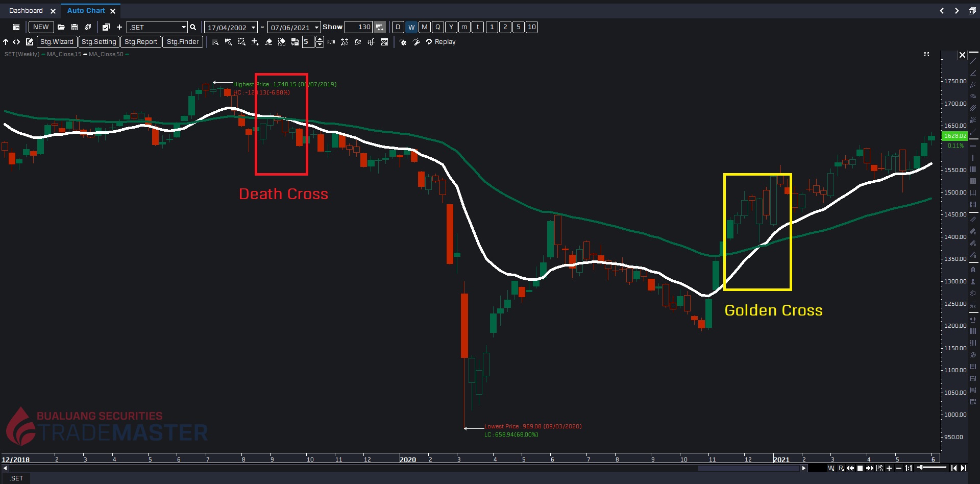Switch timeframe to Monthly with M toggle
Viewport: 980px width, 484px height.
click(x=424, y=27)
